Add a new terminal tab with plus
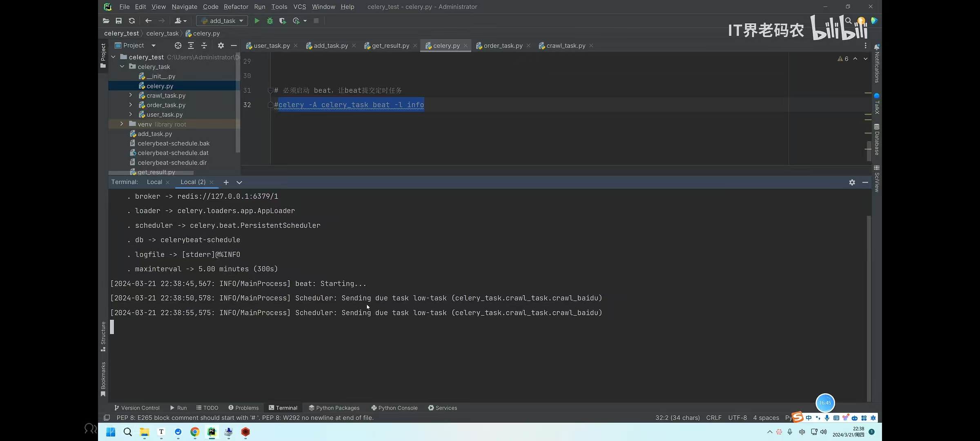This screenshot has width=980, height=441. click(226, 183)
